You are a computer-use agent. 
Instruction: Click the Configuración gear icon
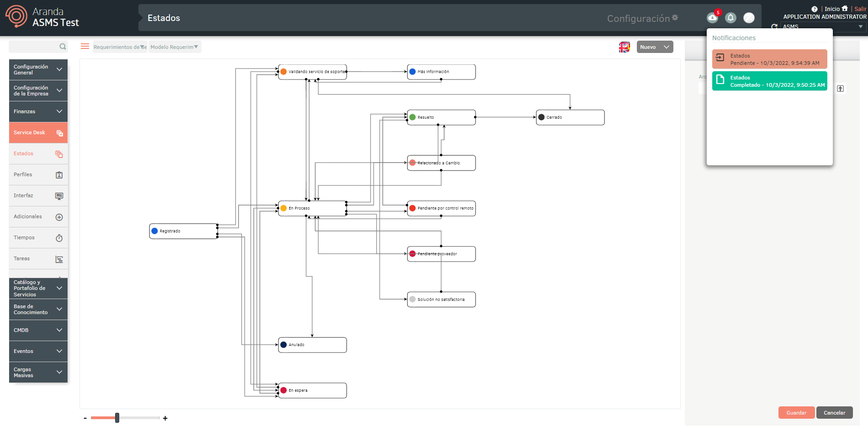click(675, 18)
